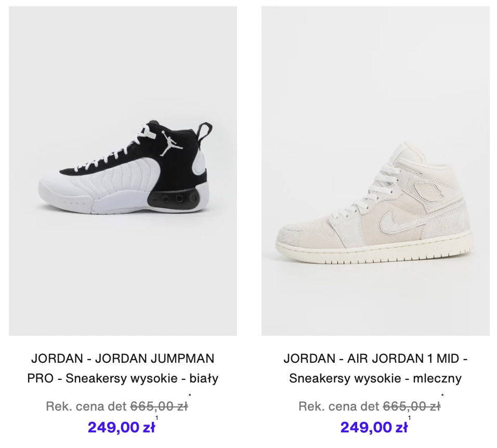
Task: Open the Jordan Jumpman Pro product photo
Action: (x=123, y=171)
